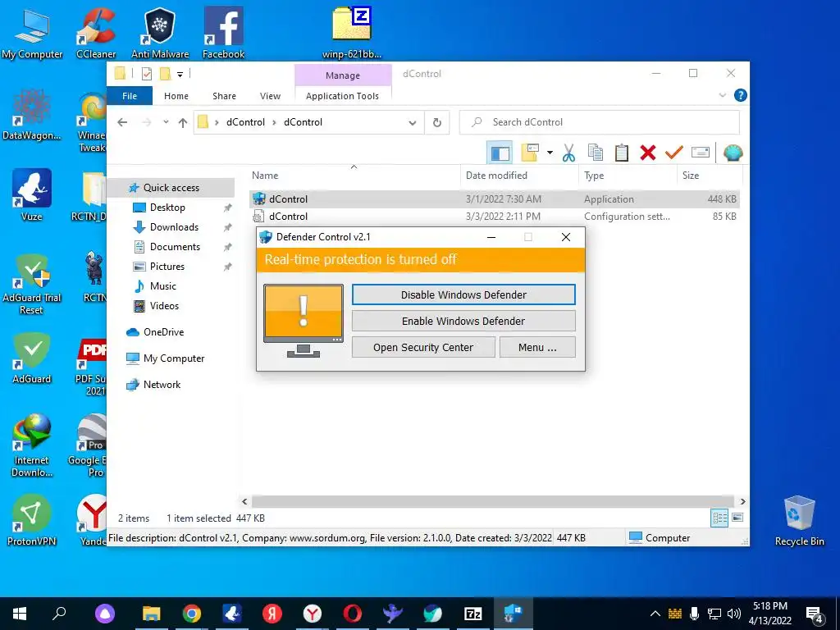The width and height of the screenshot is (840, 630).
Task: Click the horizontal scrollbar in file list
Action: tap(493, 501)
